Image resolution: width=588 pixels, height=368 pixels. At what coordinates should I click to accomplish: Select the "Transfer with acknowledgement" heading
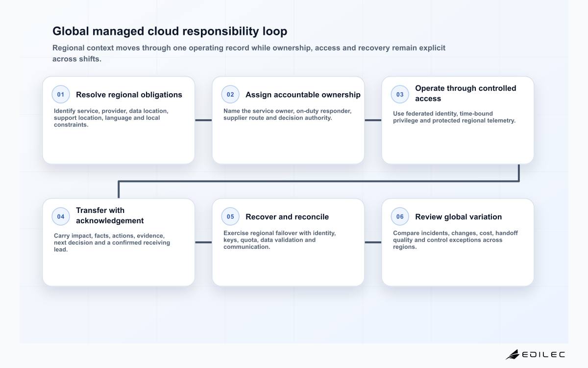click(110, 215)
